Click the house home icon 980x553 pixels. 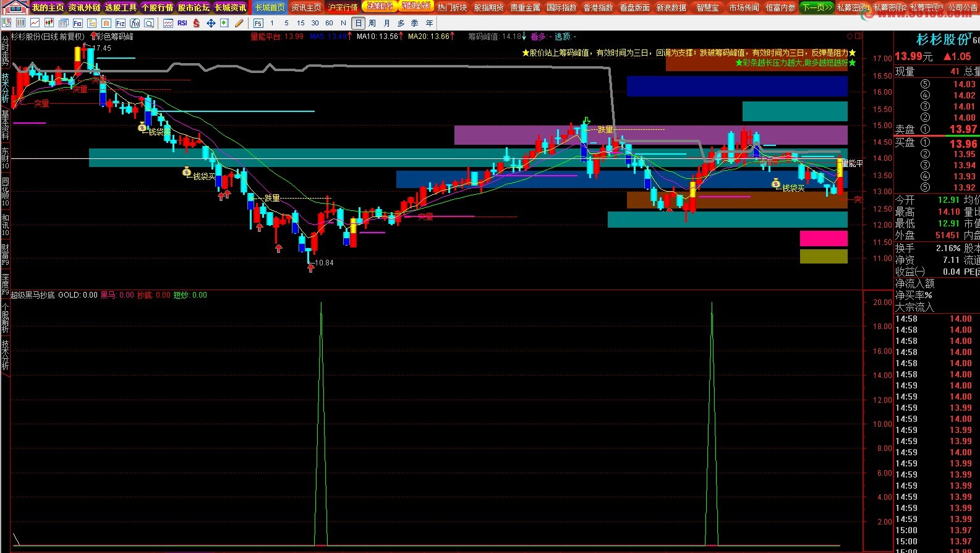click(15, 7)
